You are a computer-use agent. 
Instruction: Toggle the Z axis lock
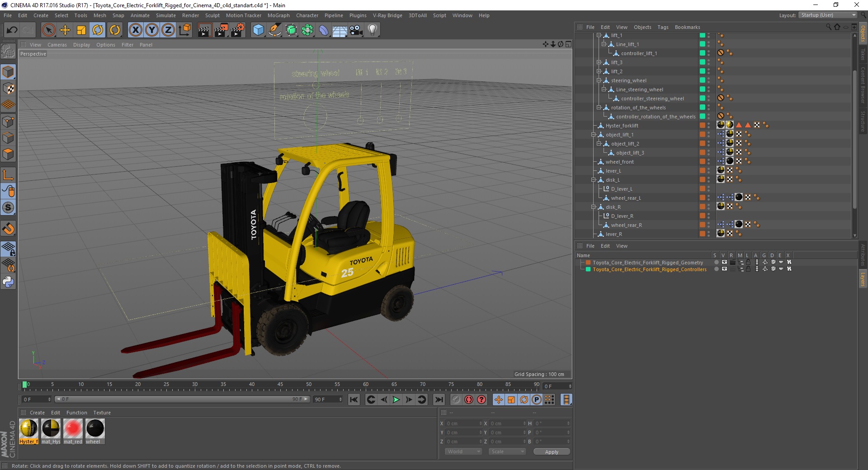(x=168, y=30)
